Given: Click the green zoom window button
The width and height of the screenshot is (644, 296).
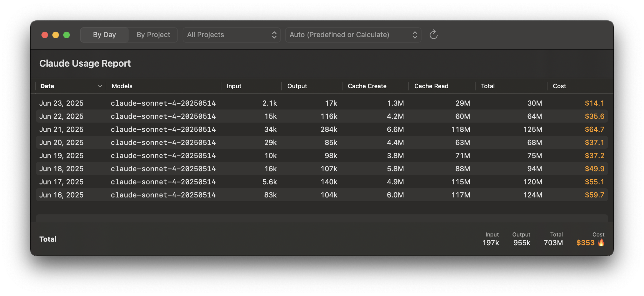Looking at the screenshot, I should 66,35.
